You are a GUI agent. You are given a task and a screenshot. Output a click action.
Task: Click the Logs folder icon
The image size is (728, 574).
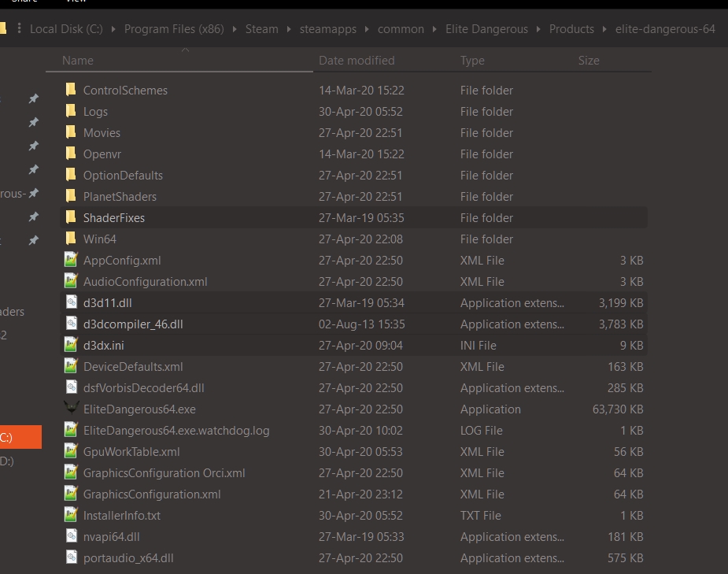click(x=71, y=111)
